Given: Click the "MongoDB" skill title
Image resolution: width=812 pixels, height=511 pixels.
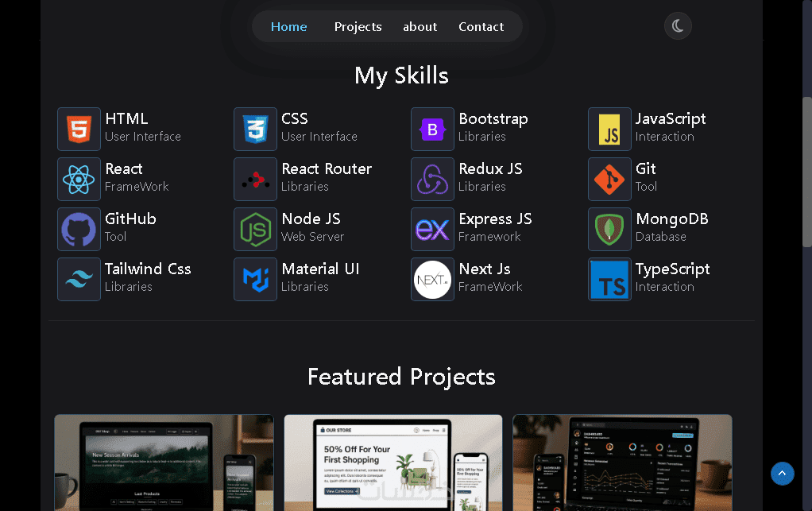Looking at the screenshot, I should [672, 219].
